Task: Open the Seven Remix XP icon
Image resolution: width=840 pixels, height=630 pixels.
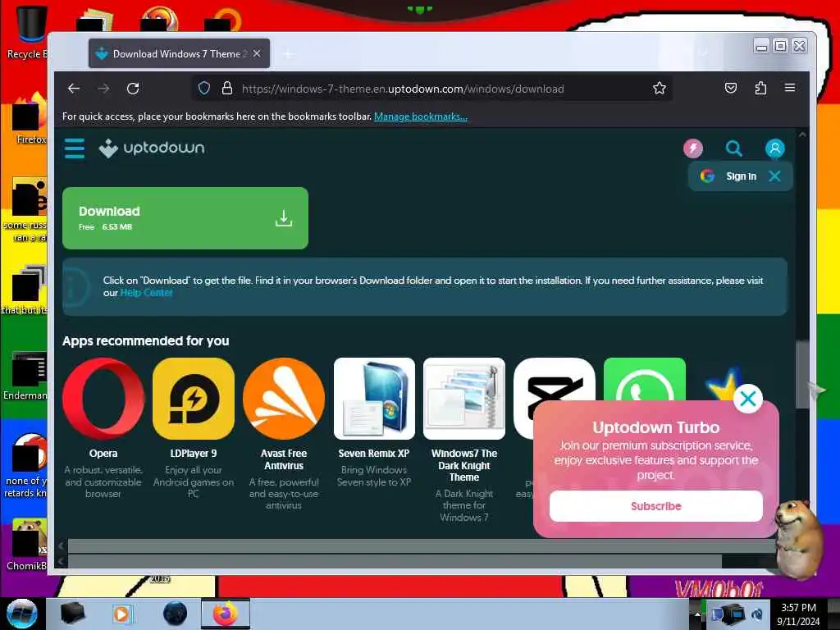Action: point(374,399)
